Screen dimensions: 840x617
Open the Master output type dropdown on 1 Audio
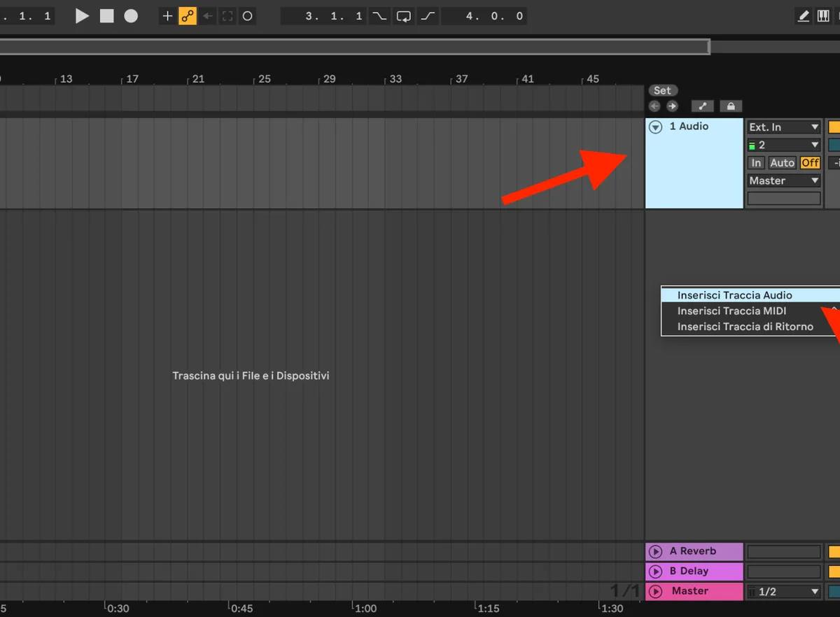coord(784,180)
